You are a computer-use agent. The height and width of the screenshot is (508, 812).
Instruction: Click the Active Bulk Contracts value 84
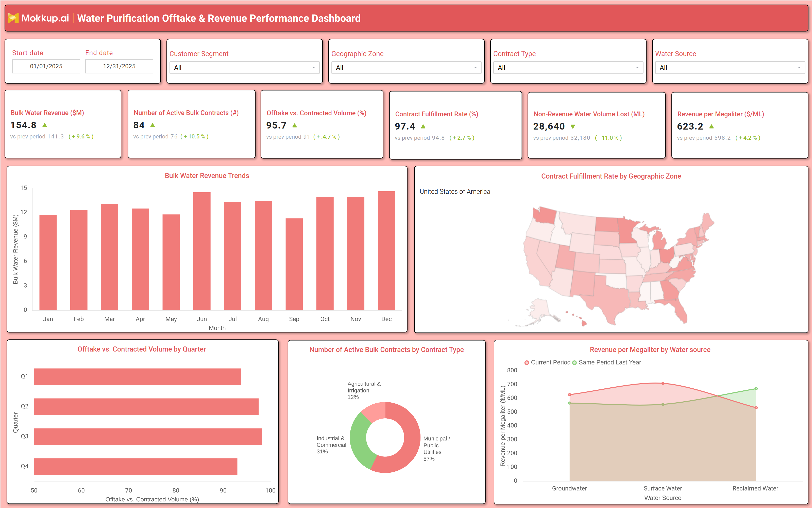click(139, 125)
